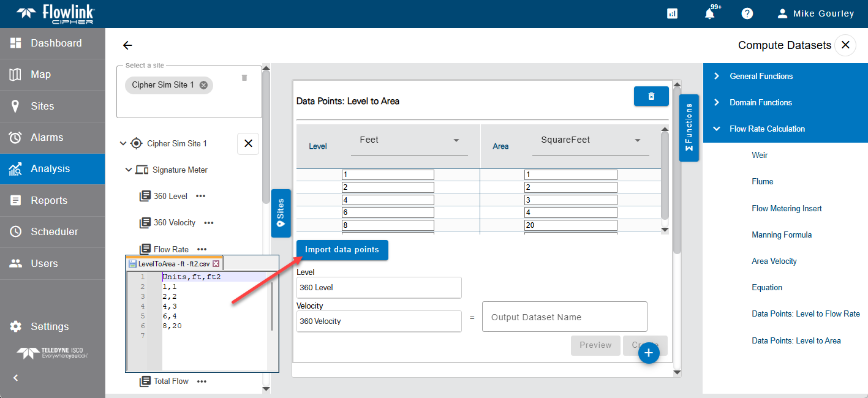Toggle the vertical Sites panel tab
This screenshot has width=868, height=398.
[x=281, y=213]
